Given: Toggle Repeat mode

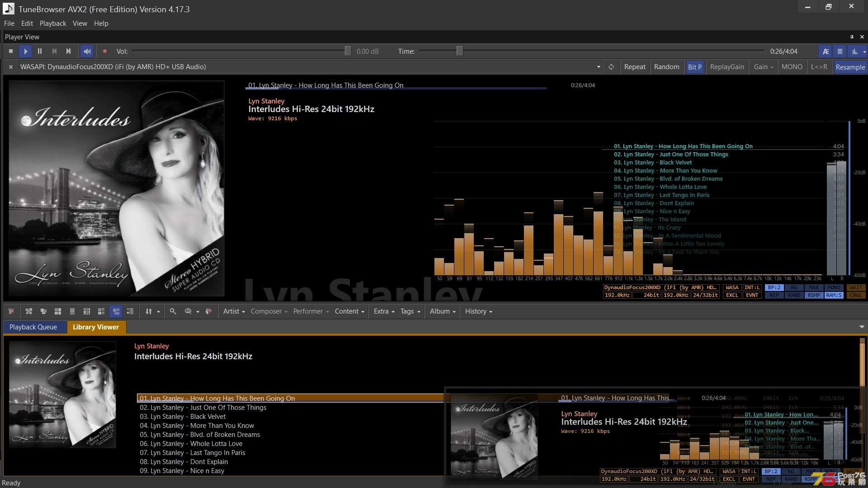Looking at the screenshot, I should (635, 67).
